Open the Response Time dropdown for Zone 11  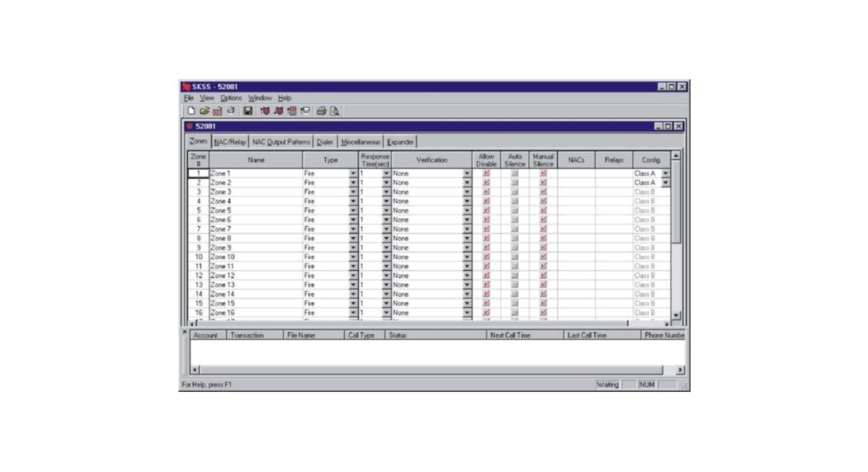[386, 267]
